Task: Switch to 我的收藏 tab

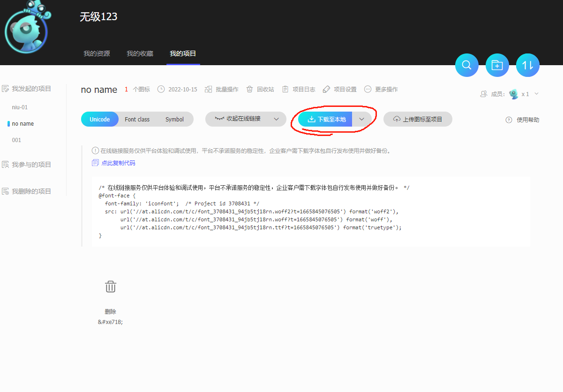Action: 140,53
